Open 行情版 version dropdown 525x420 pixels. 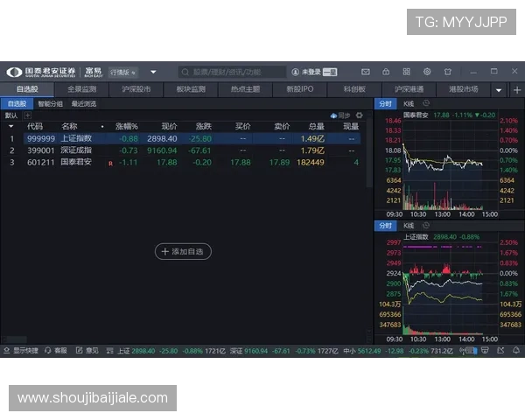123,73
